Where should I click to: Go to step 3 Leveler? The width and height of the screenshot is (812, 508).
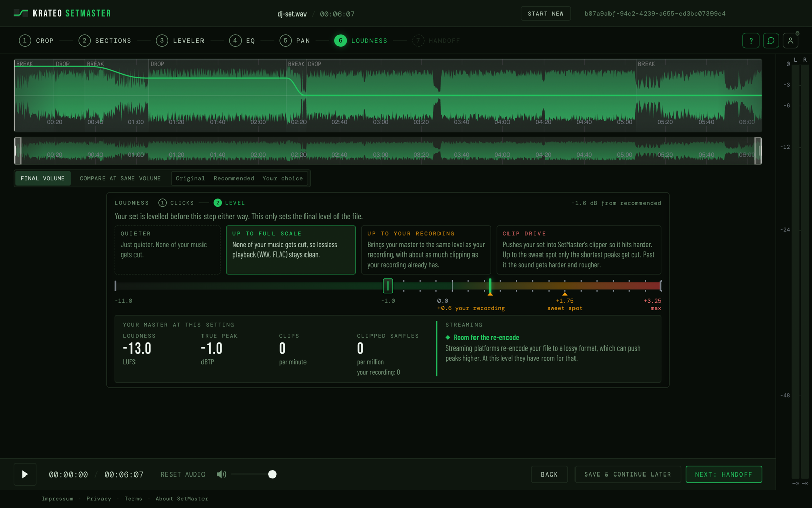click(180, 41)
